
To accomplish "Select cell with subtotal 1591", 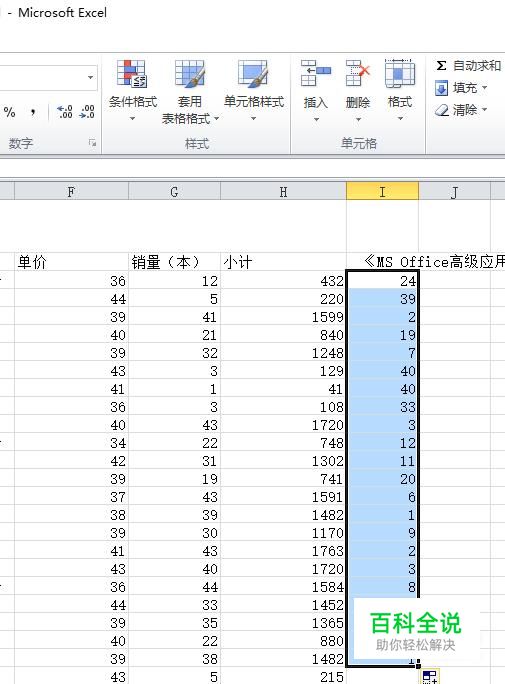I will click(283, 497).
